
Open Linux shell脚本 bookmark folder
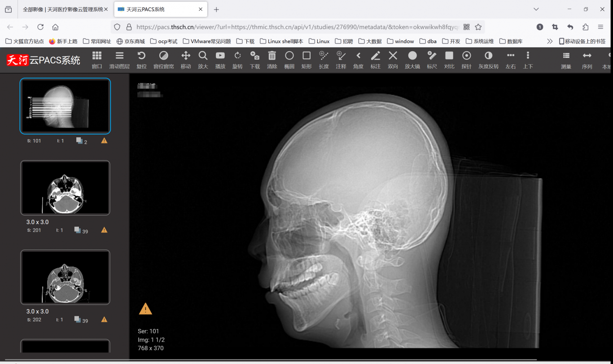click(281, 41)
